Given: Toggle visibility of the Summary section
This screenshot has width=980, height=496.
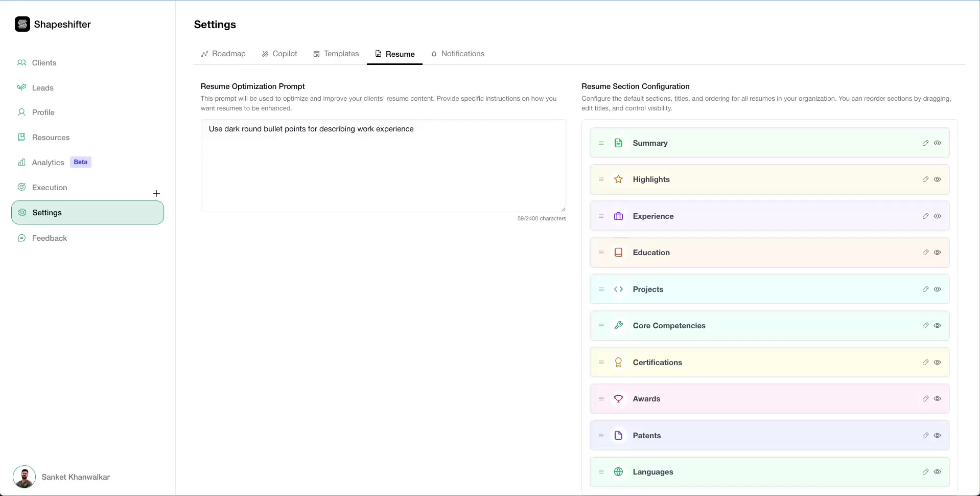Looking at the screenshot, I should click(x=938, y=143).
